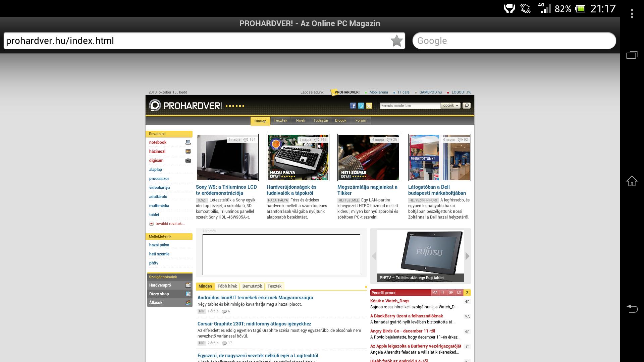Click the Dell store article thumbnail

pyautogui.click(x=439, y=158)
